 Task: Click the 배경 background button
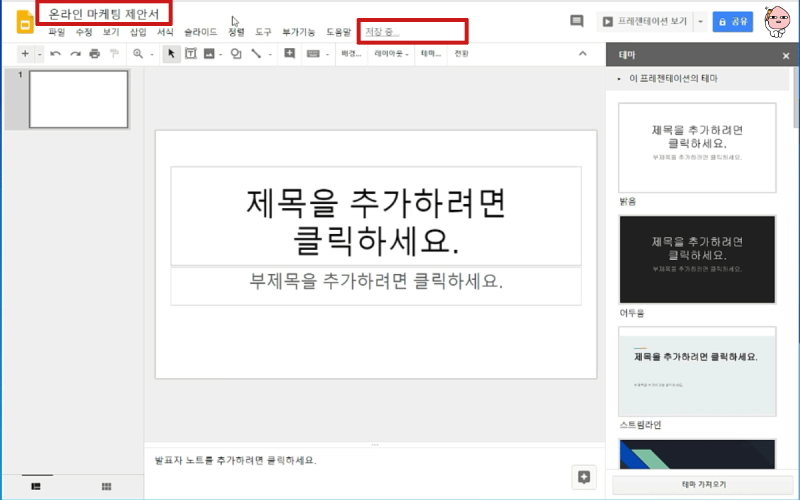point(351,54)
